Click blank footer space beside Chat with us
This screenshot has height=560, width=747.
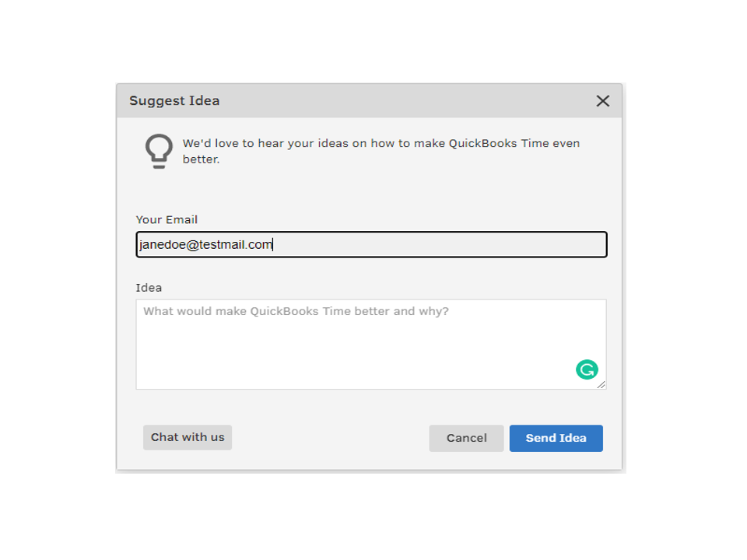click(x=327, y=438)
